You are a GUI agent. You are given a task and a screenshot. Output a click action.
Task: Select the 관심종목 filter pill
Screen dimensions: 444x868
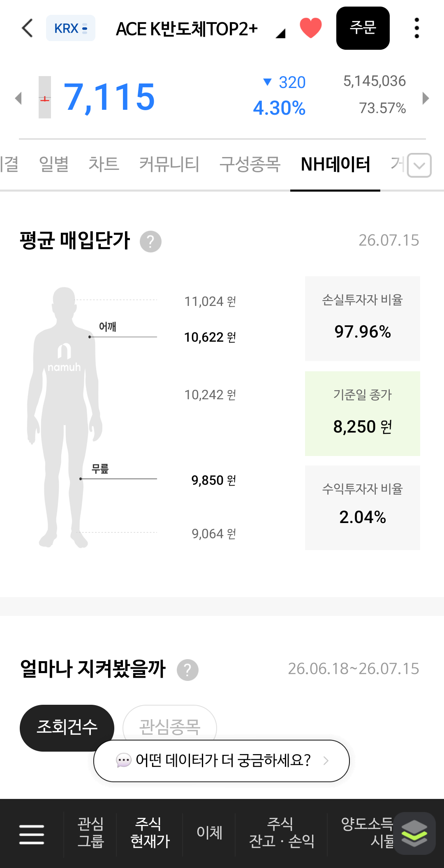[170, 724]
